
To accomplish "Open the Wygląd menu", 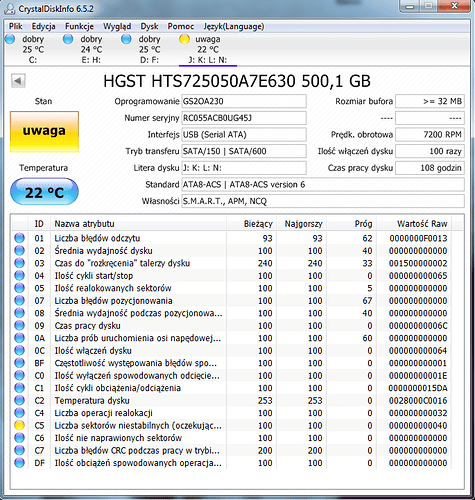I will (117, 26).
